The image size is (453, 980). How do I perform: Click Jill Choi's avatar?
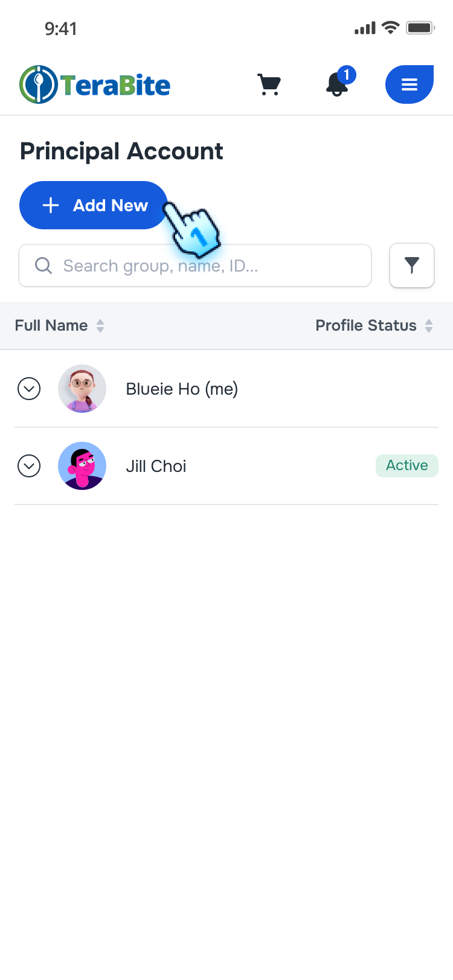(x=82, y=466)
